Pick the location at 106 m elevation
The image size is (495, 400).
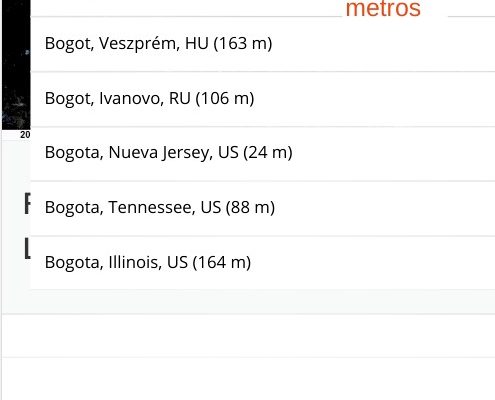pyautogui.click(x=263, y=99)
